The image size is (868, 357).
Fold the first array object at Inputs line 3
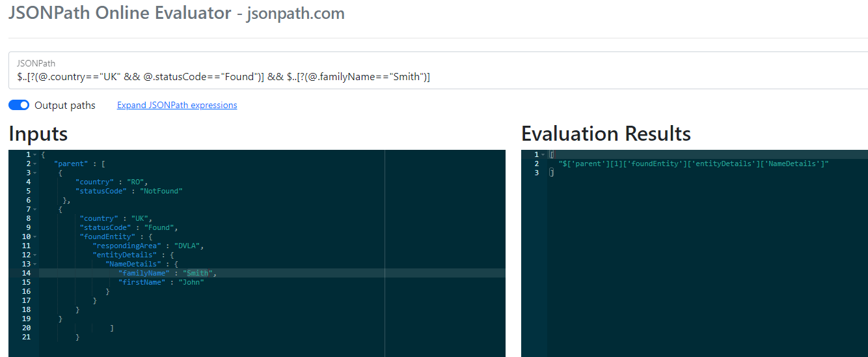click(34, 173)
